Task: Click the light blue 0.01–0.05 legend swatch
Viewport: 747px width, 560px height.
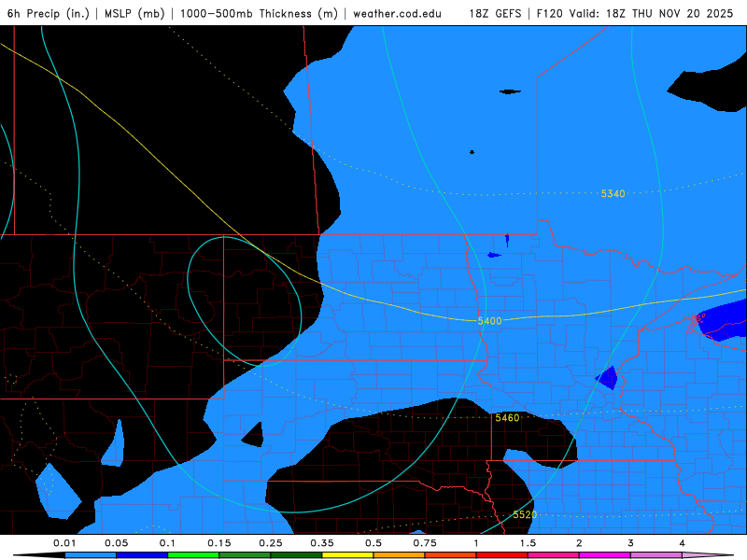Action: (91, 555)
